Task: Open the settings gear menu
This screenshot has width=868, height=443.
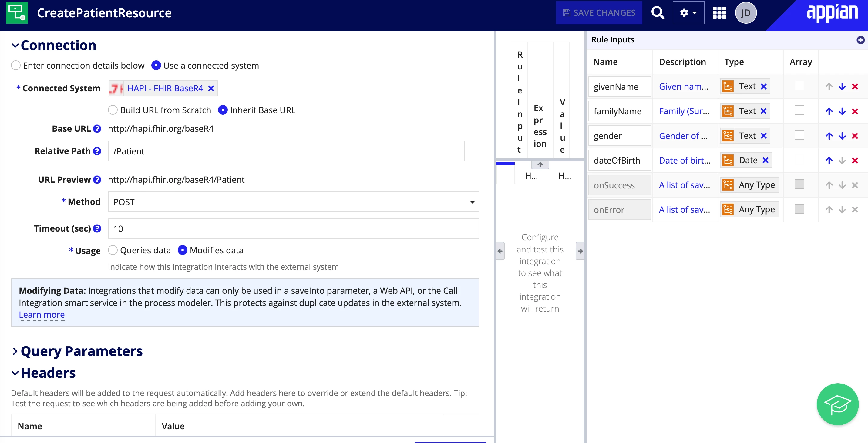Action: (688, 13)
